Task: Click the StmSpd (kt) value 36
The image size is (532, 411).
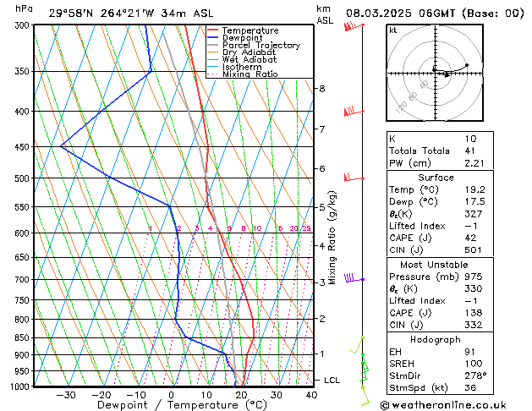Action: point(470,387)
